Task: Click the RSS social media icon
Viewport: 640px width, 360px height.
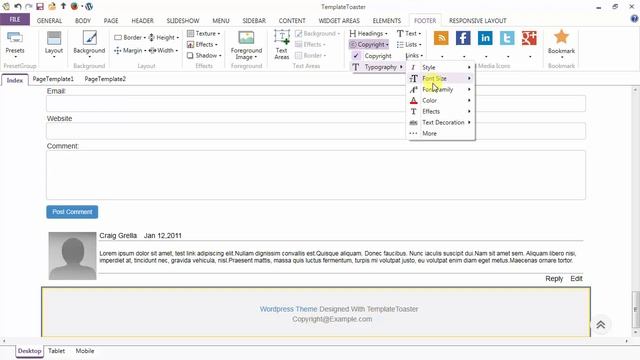Action: click(x=441, y=38)
